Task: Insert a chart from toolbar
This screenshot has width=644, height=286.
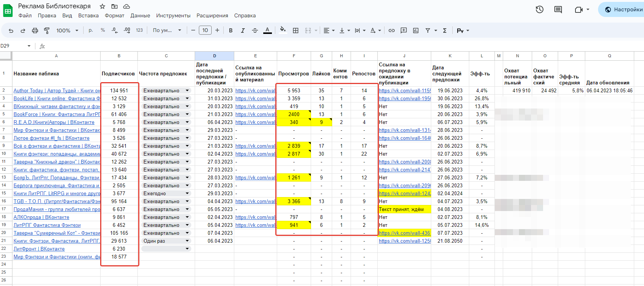Action: pos(416,31)
